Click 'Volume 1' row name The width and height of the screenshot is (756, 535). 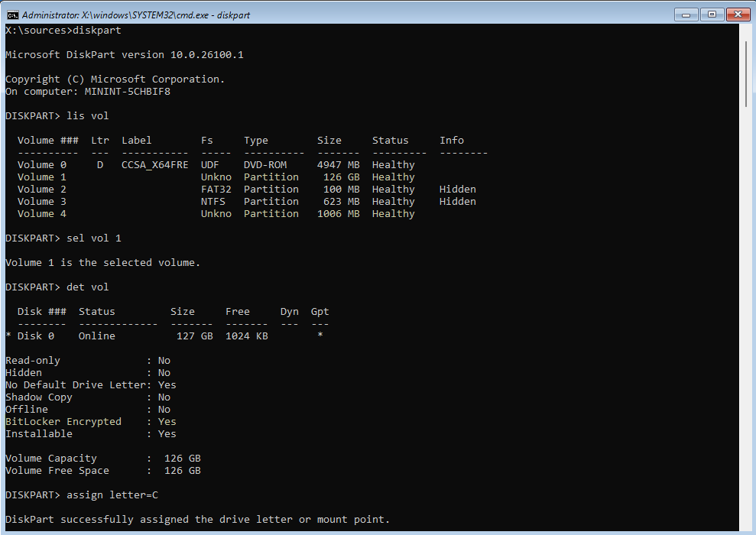pyautogui.click(x=42, y=177)
